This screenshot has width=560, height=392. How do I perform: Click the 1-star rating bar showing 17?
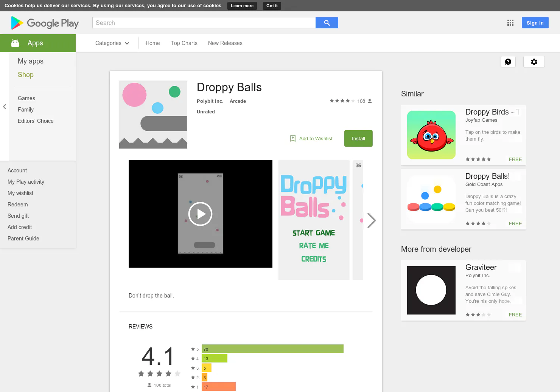coord(219,387)
